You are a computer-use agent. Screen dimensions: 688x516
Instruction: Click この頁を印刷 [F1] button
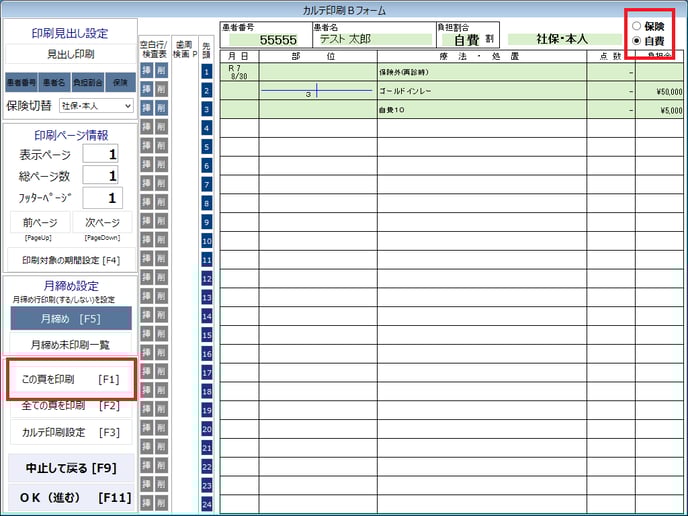point(71,380)
